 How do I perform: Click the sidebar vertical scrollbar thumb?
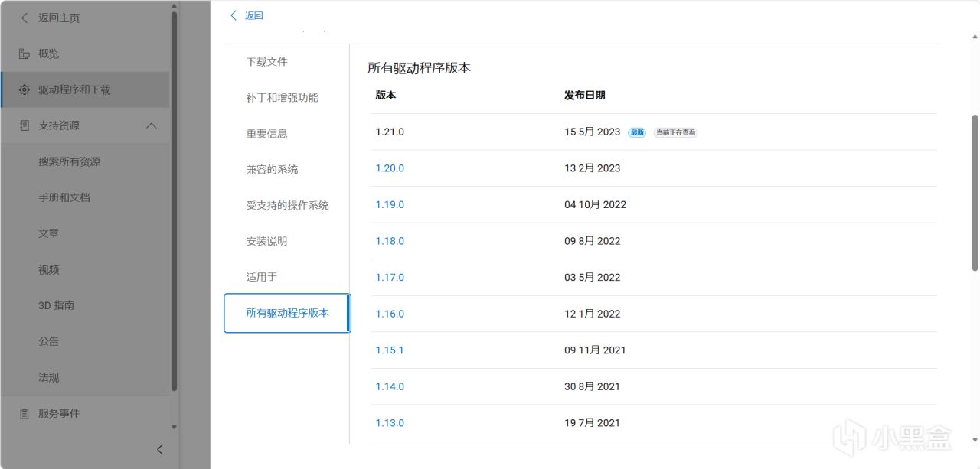point(174,201)
